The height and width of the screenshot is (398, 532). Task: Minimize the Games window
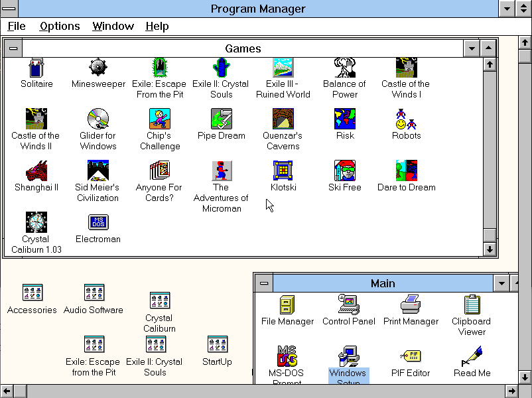[472, 48]
